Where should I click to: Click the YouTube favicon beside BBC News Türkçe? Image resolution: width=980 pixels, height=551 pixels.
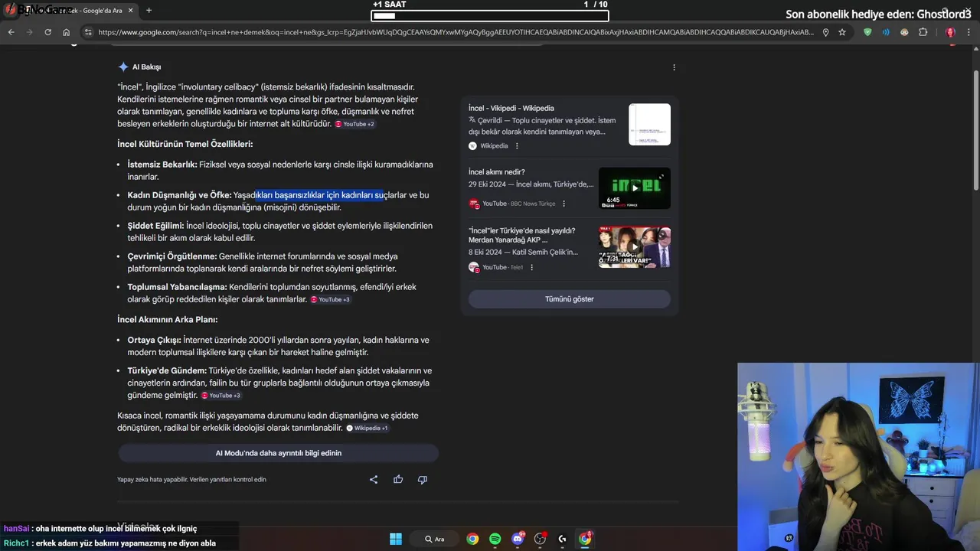474,204
